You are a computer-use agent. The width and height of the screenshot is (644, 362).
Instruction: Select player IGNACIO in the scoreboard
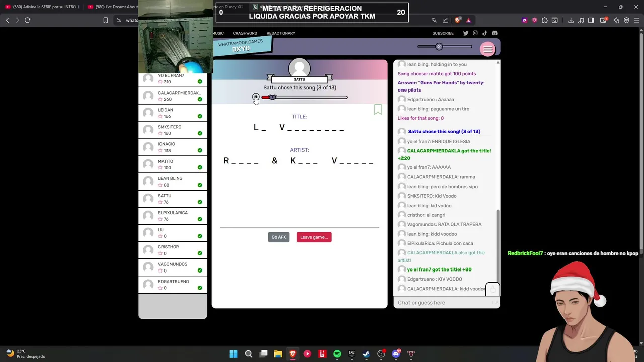click(173, 147)
